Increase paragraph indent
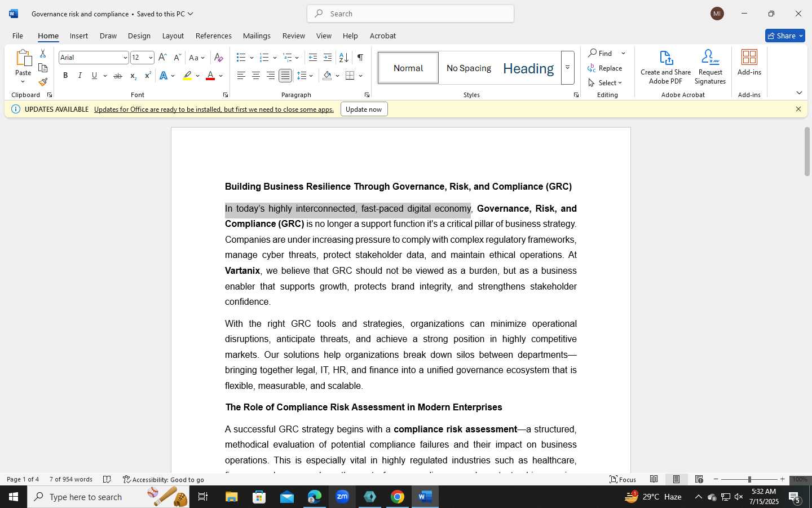The height and width of the screenshot is (508, 812). click(328, 58)
